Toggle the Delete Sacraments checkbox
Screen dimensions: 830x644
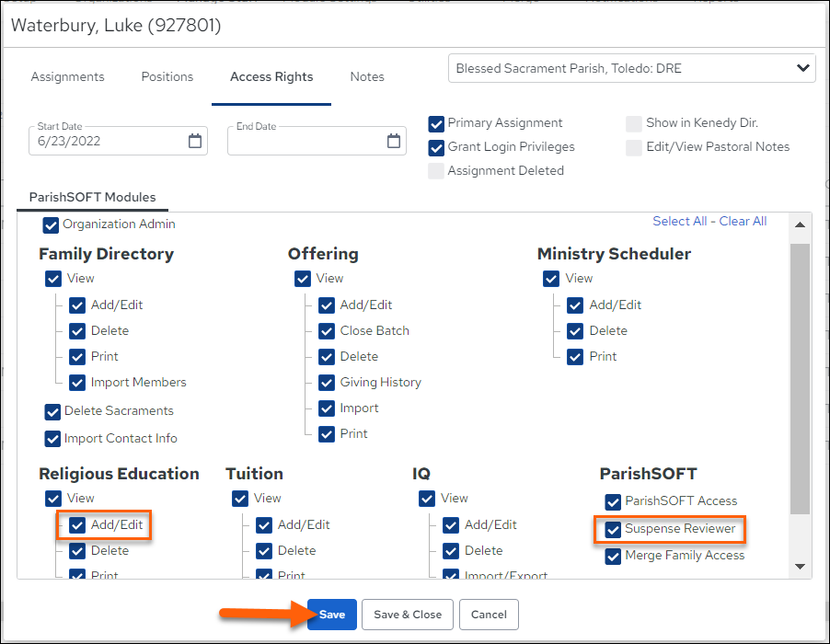52,411
